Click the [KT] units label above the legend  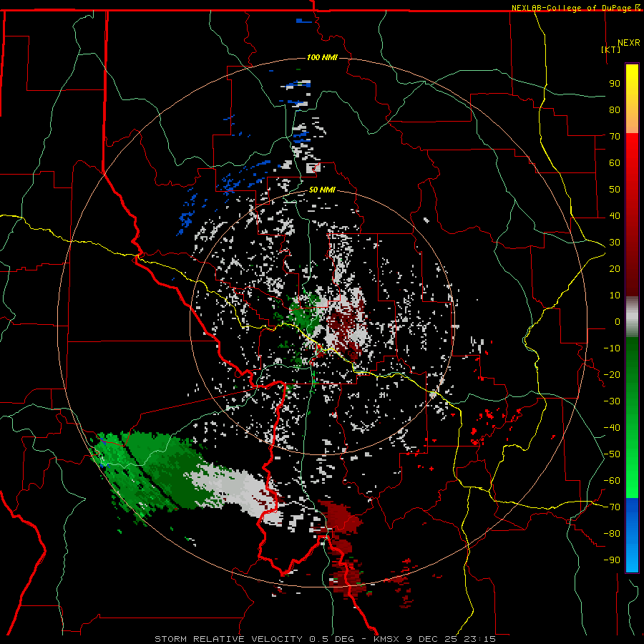[611, 49]
